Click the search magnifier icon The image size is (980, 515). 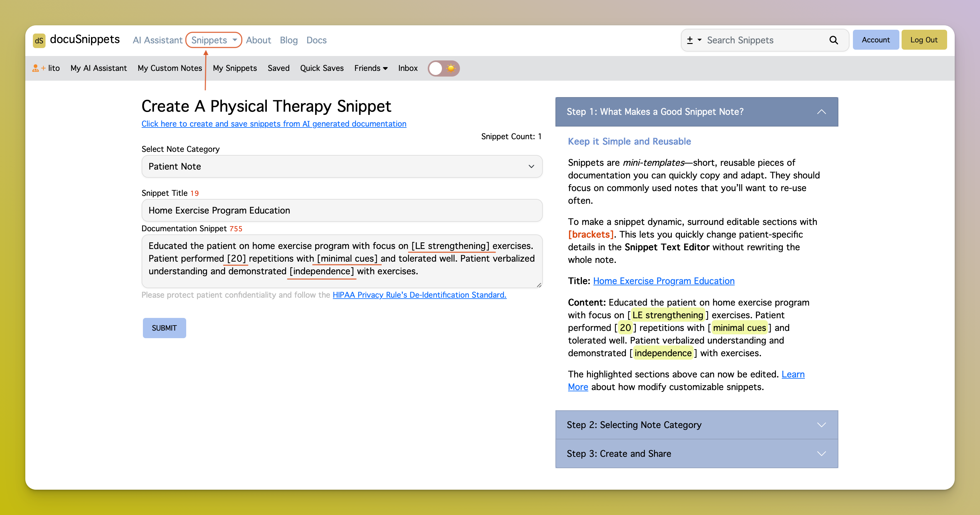point(833,40)
